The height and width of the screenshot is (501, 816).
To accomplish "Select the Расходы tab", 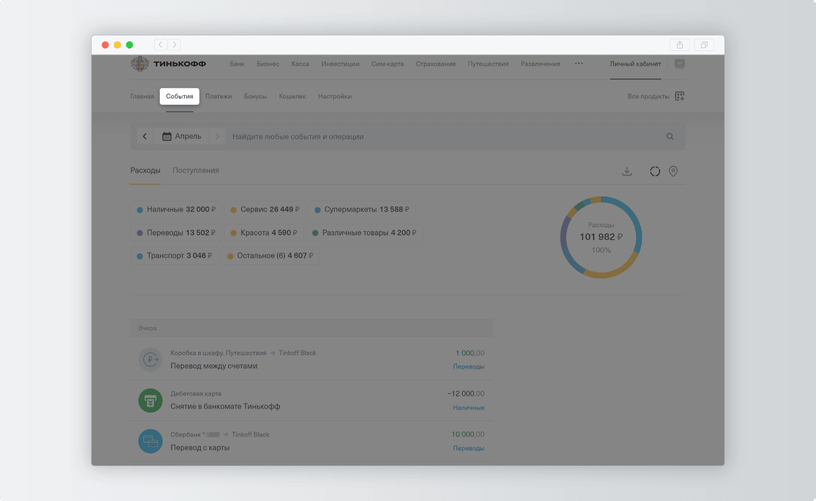I will click(145, 170).
